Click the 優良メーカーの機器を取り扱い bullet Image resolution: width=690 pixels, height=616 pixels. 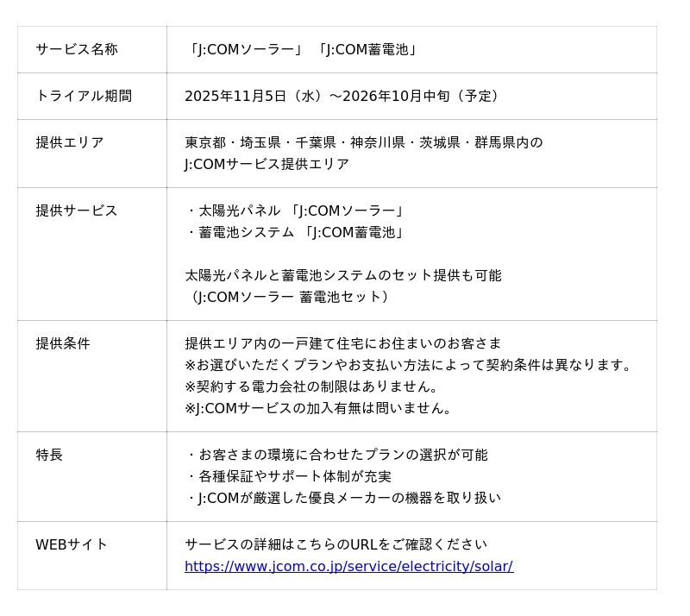(x=343, y=499)
